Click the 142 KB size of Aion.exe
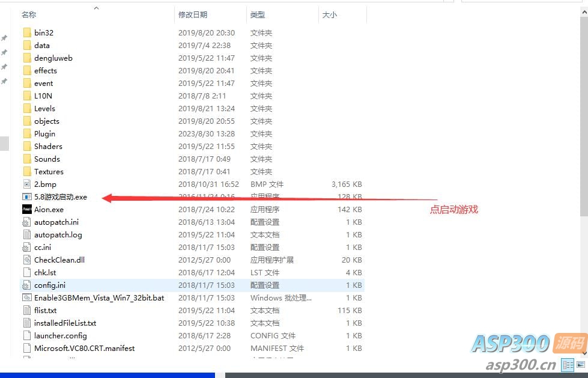Screen dimensions: 588x378 [x=350, y=210]
